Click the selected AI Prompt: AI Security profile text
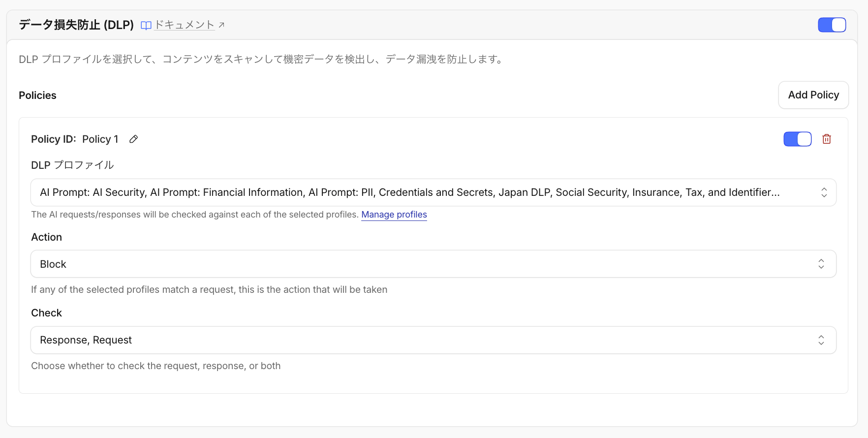Screen dimensions: 868x438 (93, 192)
